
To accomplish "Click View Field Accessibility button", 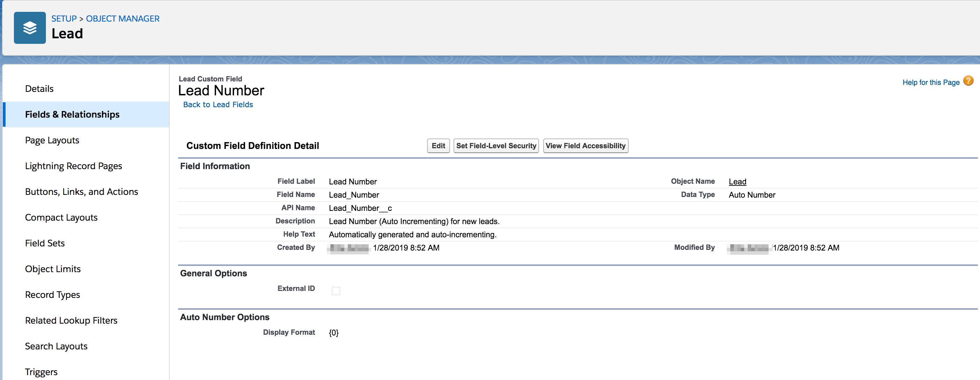I will pos(585,146).
